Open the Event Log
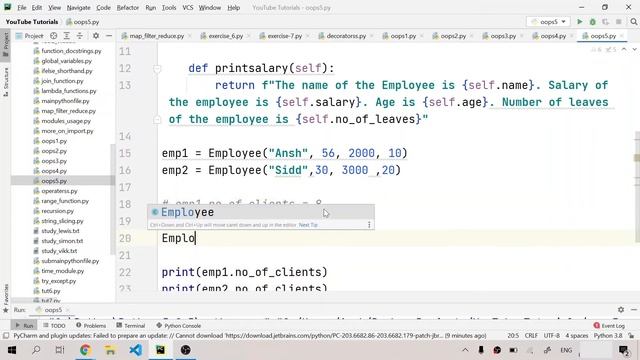Image resolution: width=640 pixels, height=360 pixels. coord(609,326)
